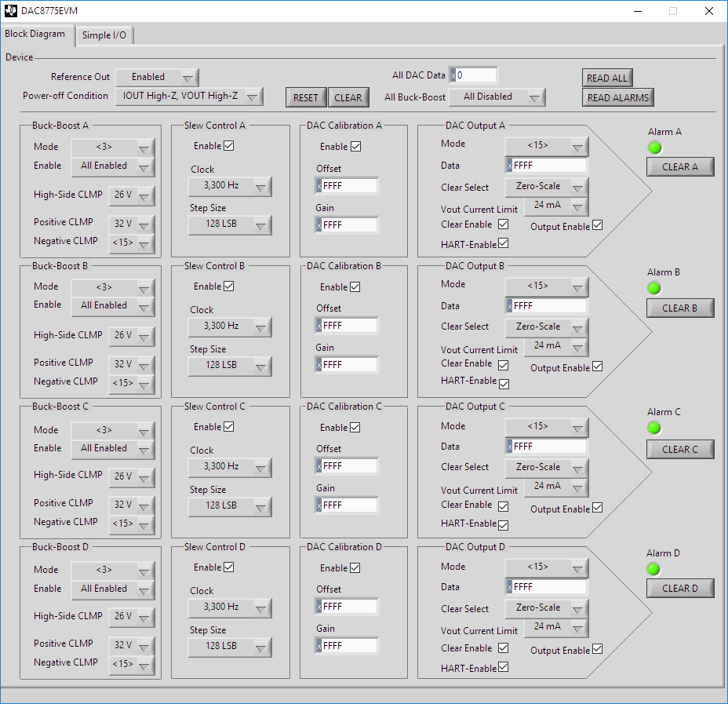This screenshot has height=704, width=728.
Task: Click hex radix indicator on Calibration D Gain
Action: [319, 646]
